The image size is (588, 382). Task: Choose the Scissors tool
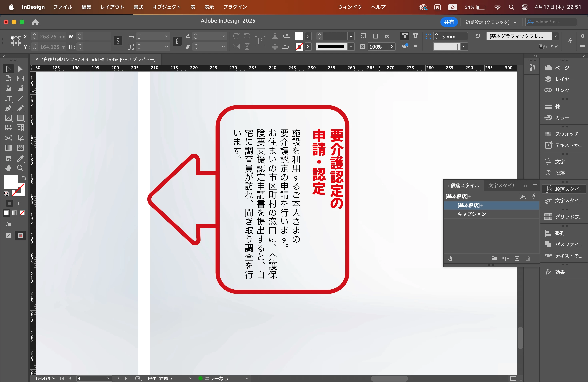pos(8,138)
